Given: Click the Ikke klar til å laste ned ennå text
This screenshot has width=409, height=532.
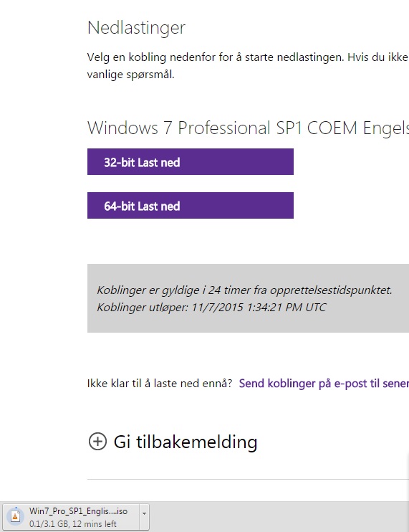Looking at the screenshot, I should [x=160, y=384].
